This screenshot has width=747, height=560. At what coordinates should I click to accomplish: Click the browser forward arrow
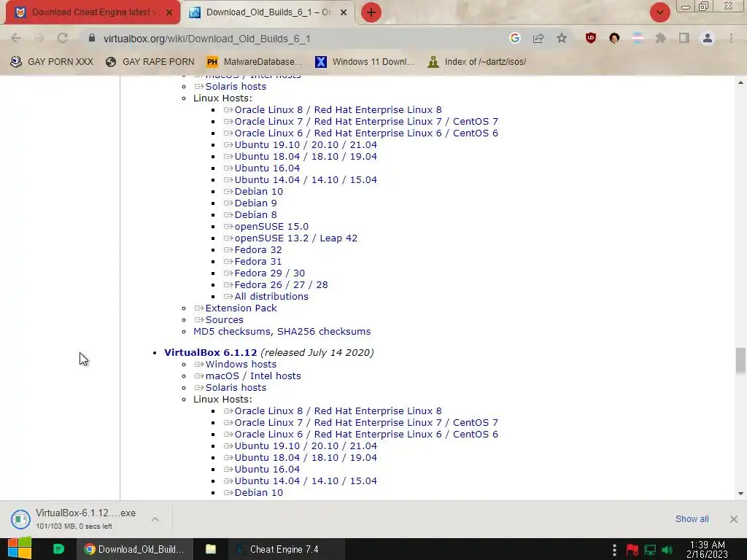[39, 39]
